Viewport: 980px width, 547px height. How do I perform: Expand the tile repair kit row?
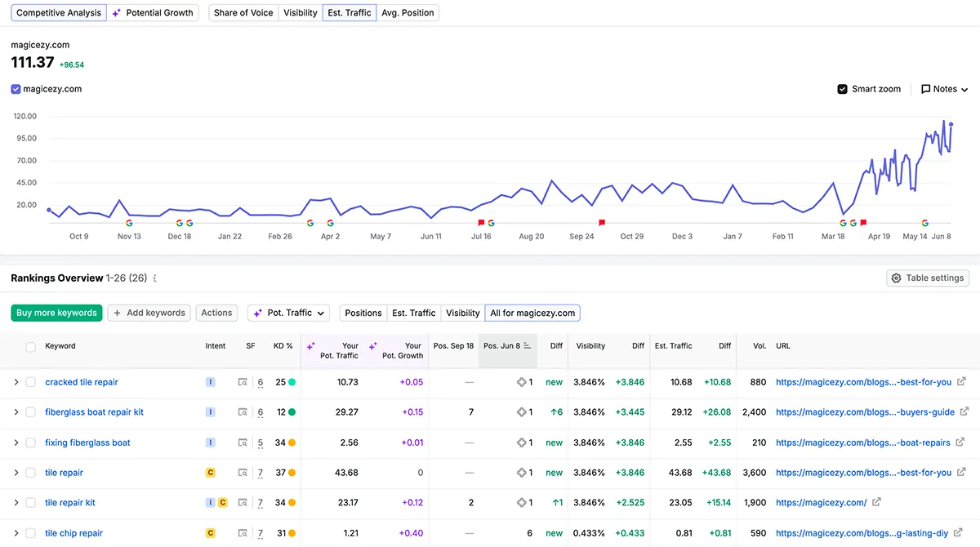click(16, 503)
